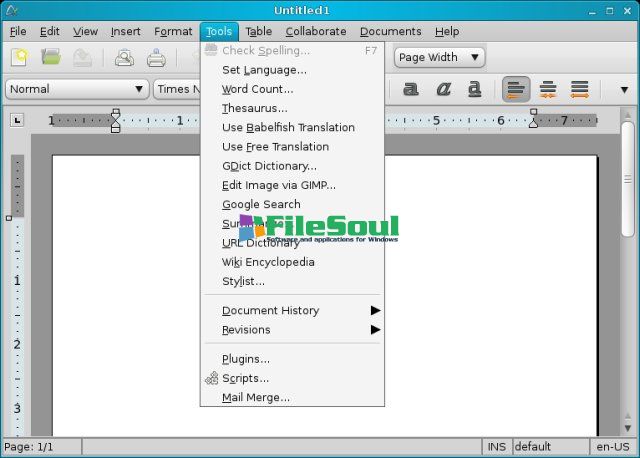This screenshot has height=458, width=640.
Task: Apply underline with the underlined 'a' icon
Action: click(x=474, y=89)
